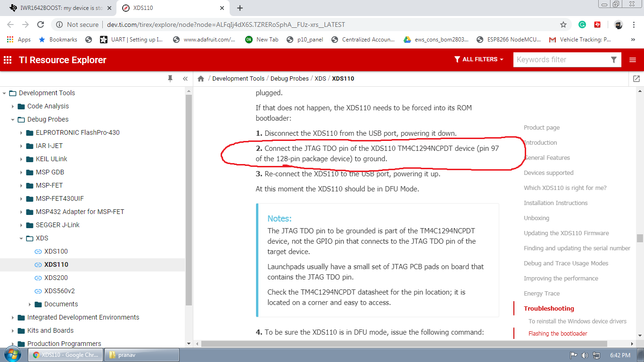Click the sidebar tree scrollbar
This screenshot has height=362, width=644.
(189, 200)
